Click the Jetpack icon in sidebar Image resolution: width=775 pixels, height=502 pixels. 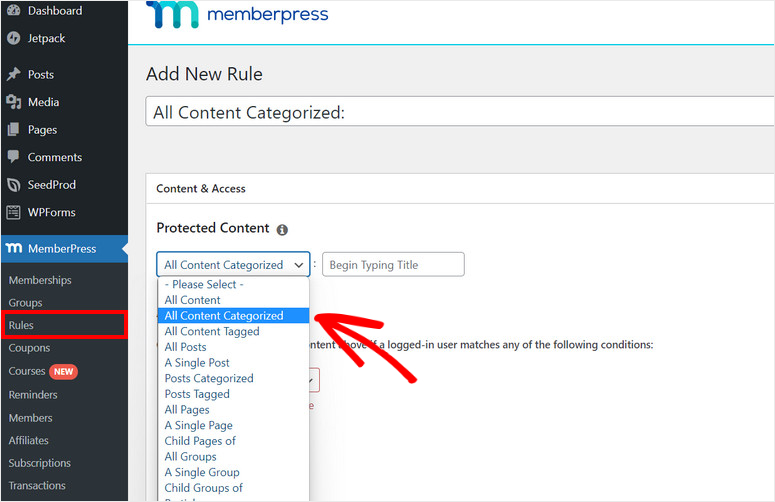tap(14, 39)
